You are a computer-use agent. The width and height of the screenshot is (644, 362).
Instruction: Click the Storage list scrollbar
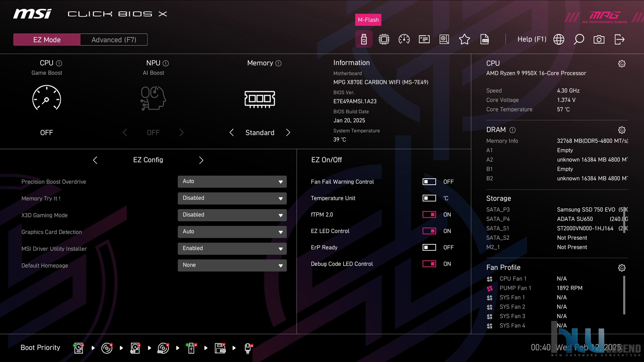click(x=624, y=220)
